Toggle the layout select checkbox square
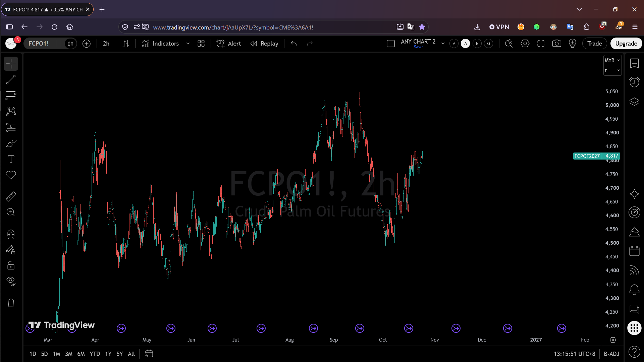The height and width of the screenshot is (362, 644). click(390, 44)
